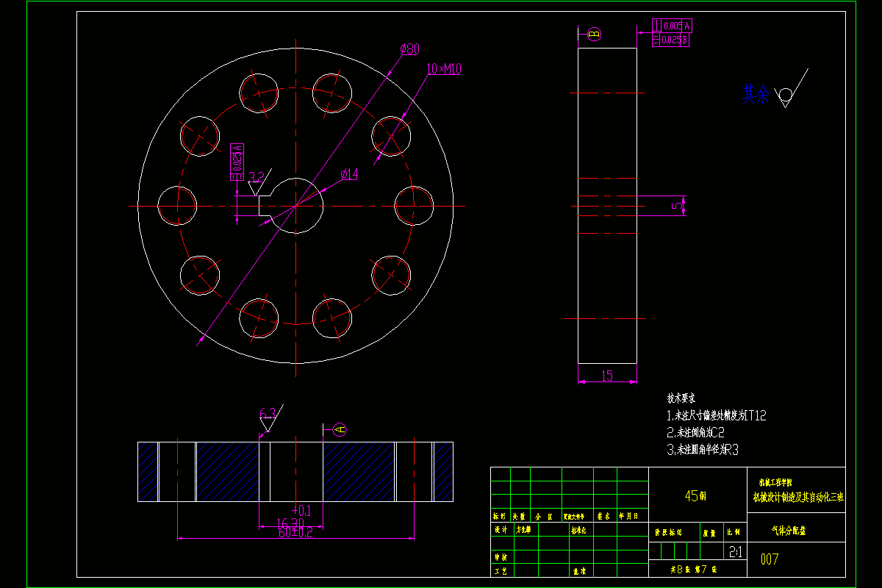882x588 pixels.
Task: Click the 气体分配盘 part name
Action: click(x=788, y=530)
